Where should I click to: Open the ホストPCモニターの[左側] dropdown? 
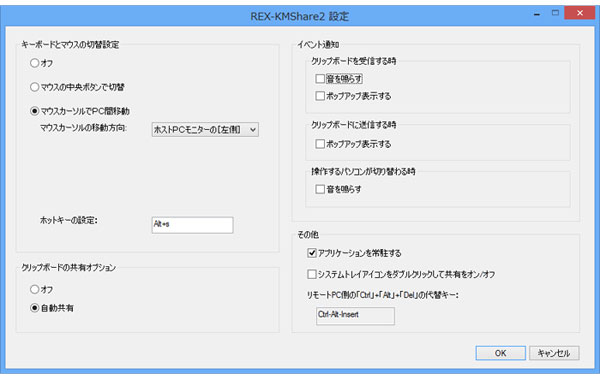[205, 130]
